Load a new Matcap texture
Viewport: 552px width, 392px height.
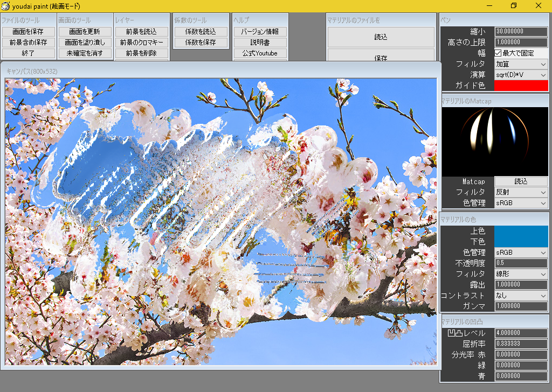tap(521, 182)
